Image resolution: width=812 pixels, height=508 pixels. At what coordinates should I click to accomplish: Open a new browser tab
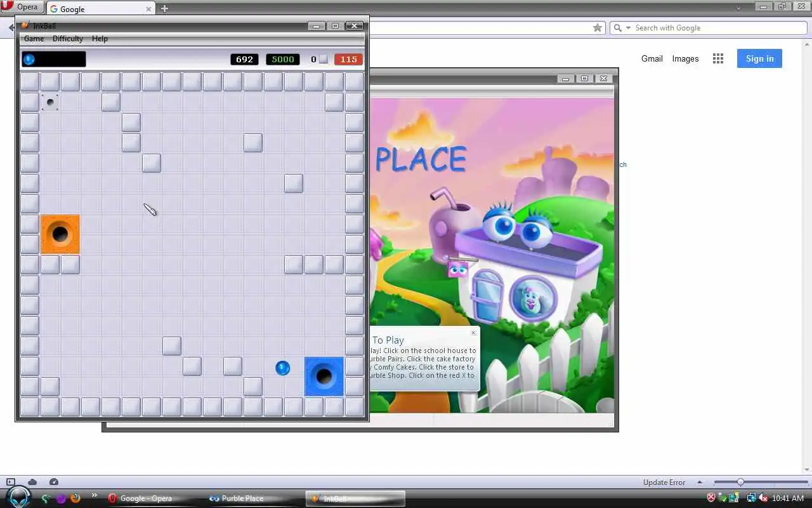(164, 8)
